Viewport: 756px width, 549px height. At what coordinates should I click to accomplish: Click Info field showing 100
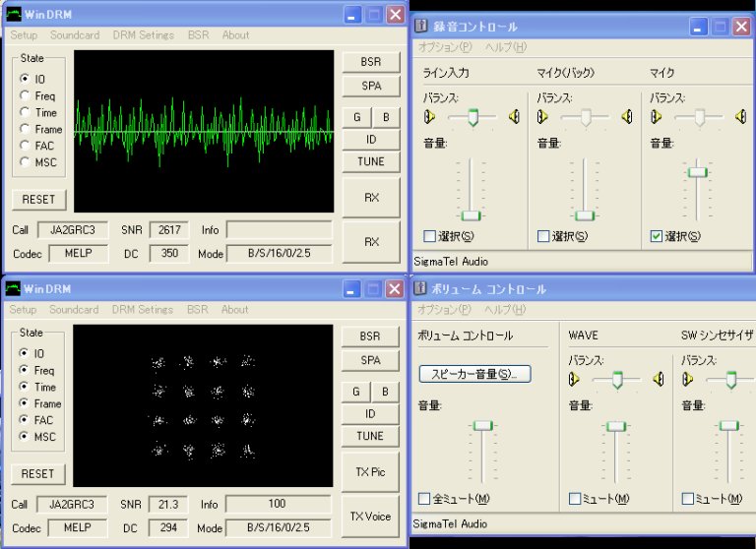279,504
